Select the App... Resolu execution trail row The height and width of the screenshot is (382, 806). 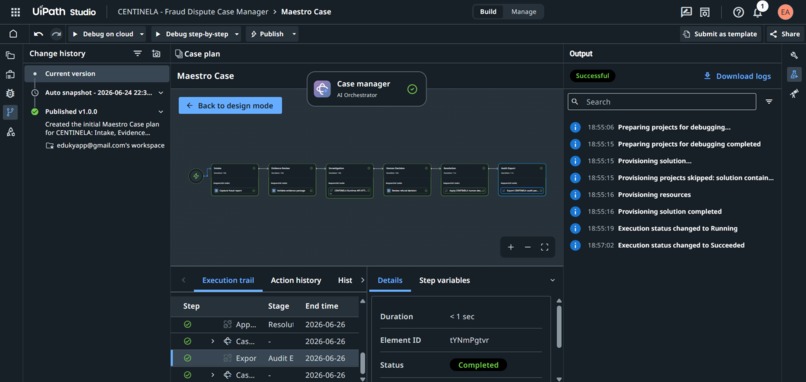[x=265, y=324]
